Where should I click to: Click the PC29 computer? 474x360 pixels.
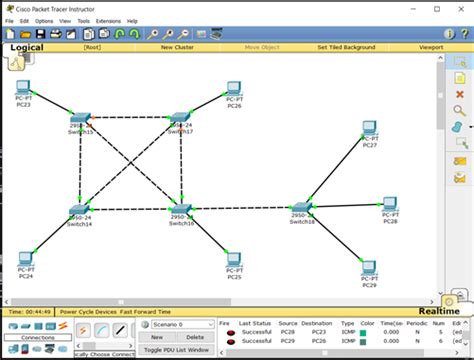[x=369, y=268]
